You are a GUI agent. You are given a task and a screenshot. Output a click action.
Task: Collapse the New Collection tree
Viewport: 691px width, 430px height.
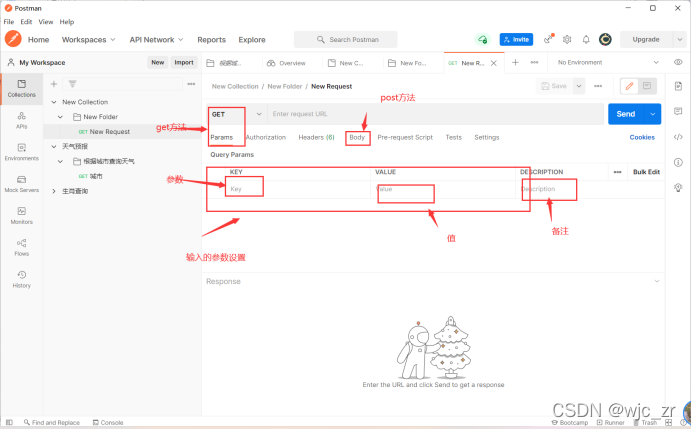[54, 102]
